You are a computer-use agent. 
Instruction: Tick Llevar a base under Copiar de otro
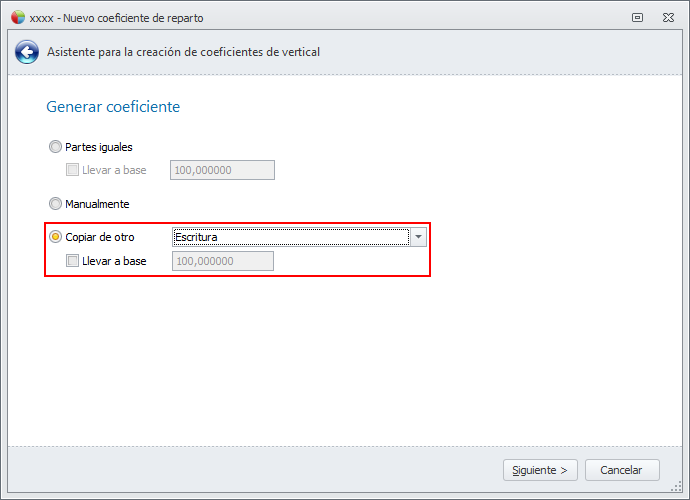(x=72, y=261)
